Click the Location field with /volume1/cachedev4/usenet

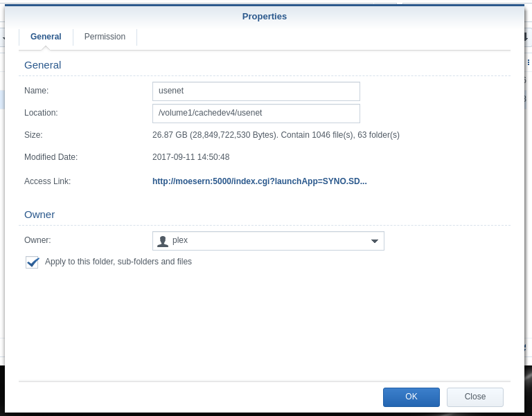click(256, 114)
